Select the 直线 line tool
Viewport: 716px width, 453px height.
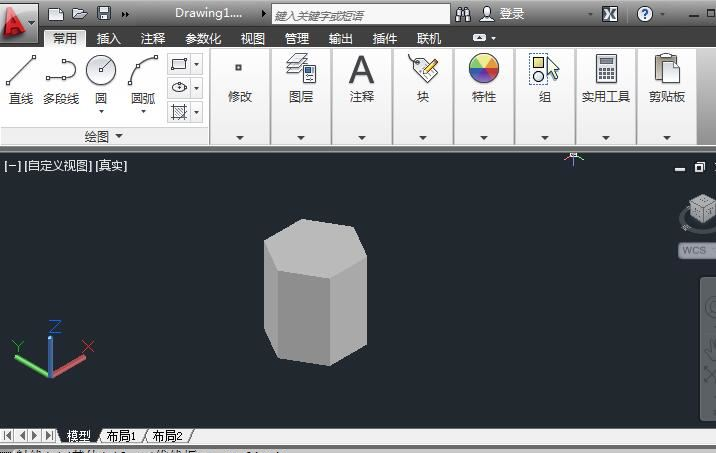click(x=21, y=79)
